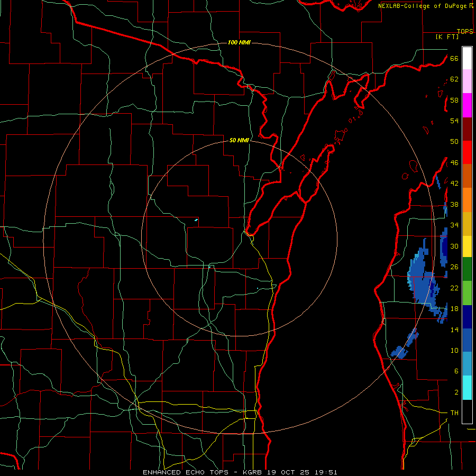Click the bright red legend swatch
Image resolution: width=476 pixels, height=476 pixels.
(467, 152)
